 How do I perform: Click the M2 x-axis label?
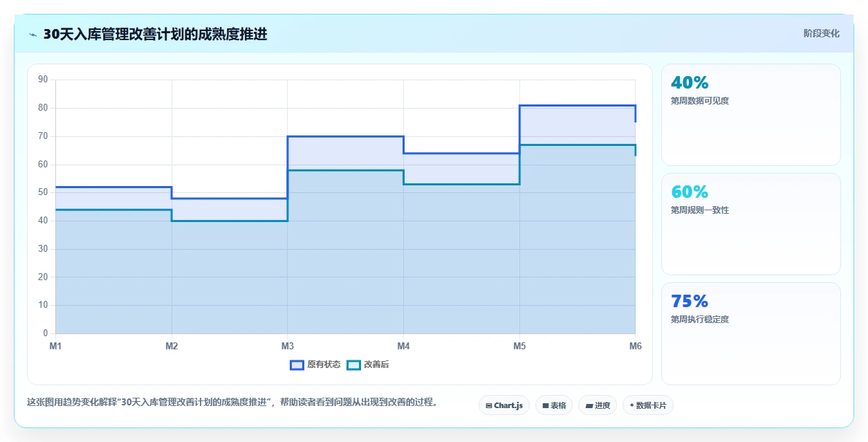pyautogui.click(x=172, y=346)
